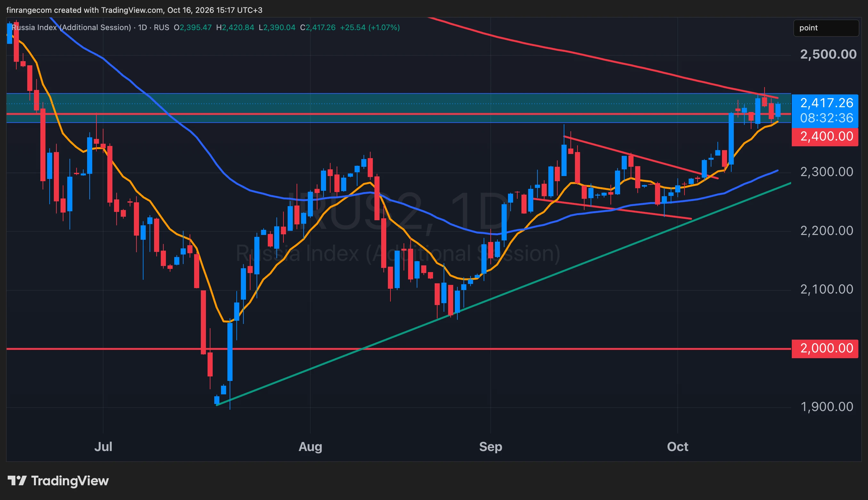Click the high value H2,420.84 in legend
This screenshot has height=500, width=868.
(x=235, y=28)
